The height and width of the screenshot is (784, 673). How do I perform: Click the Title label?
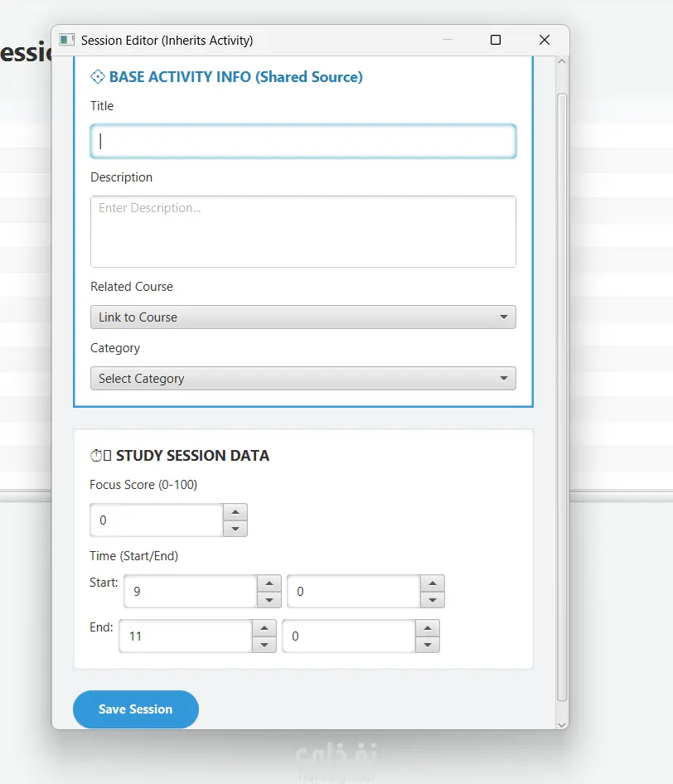tap(102, 106)
